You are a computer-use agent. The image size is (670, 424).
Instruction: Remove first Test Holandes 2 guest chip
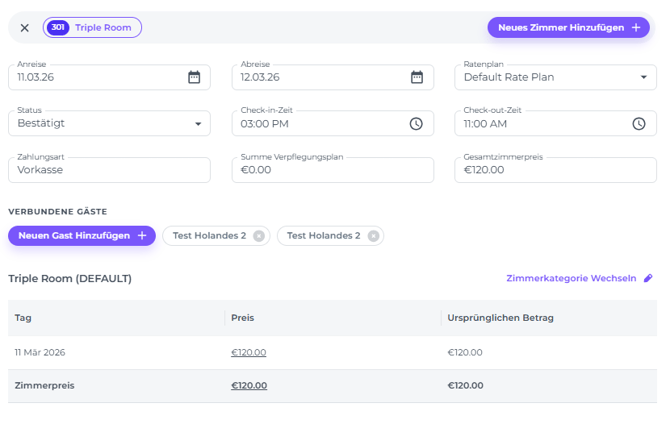click(259, 236)
